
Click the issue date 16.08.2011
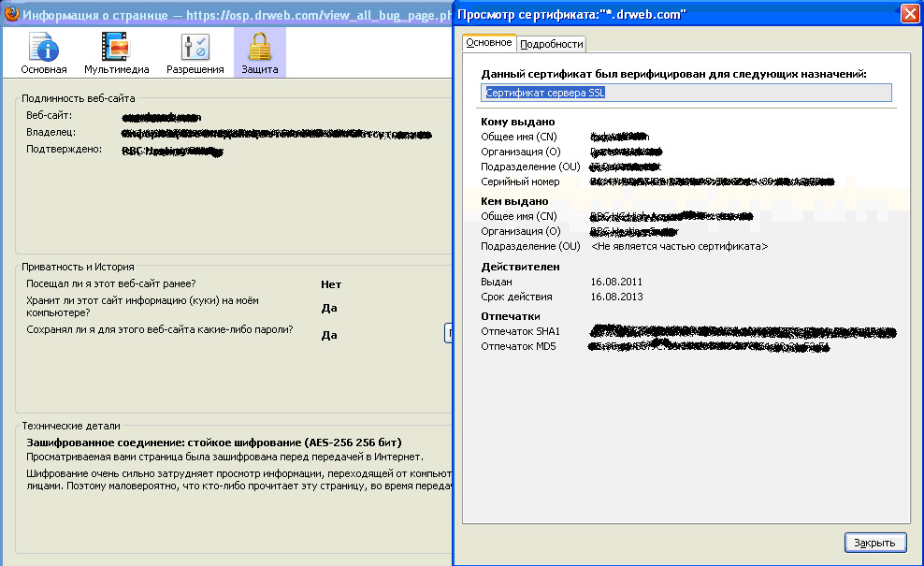[616, 282]
